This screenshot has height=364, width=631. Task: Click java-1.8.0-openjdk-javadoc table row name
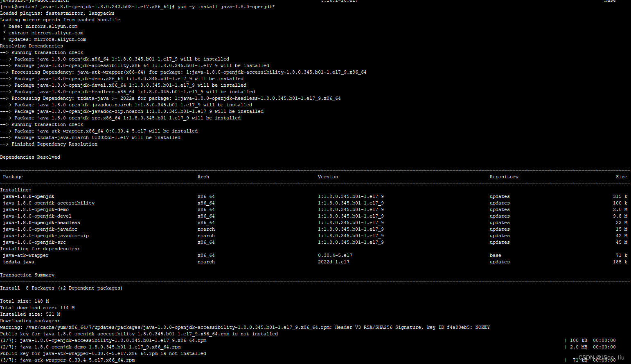click(x=40, y=229)
